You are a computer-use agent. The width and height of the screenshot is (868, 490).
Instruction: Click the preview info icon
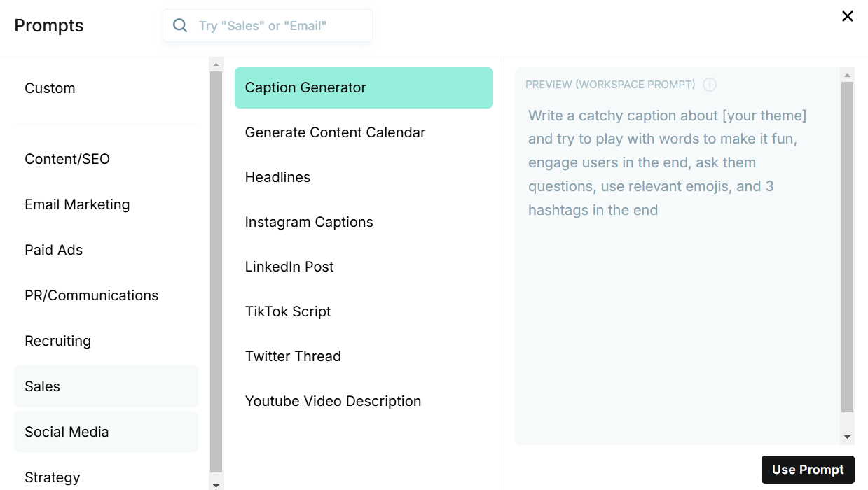coord(710,85)
